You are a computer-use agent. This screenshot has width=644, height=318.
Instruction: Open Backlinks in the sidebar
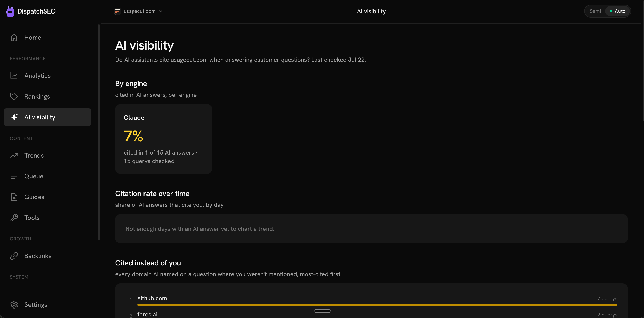[x=48, y=256]
